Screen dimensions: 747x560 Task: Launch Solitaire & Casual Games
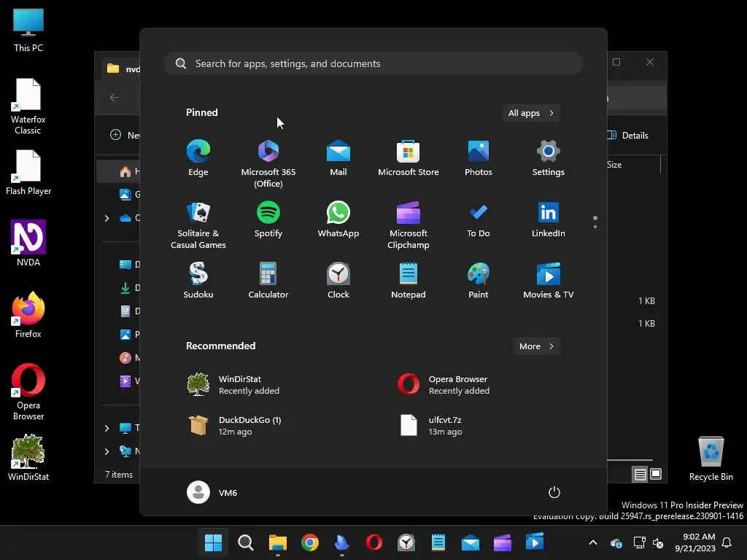point(198,225)
